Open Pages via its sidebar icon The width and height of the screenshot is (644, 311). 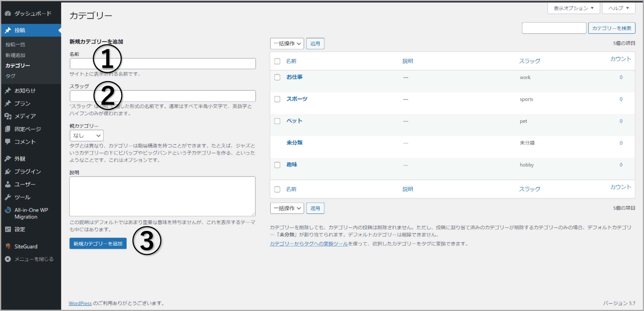coord(8,129)
